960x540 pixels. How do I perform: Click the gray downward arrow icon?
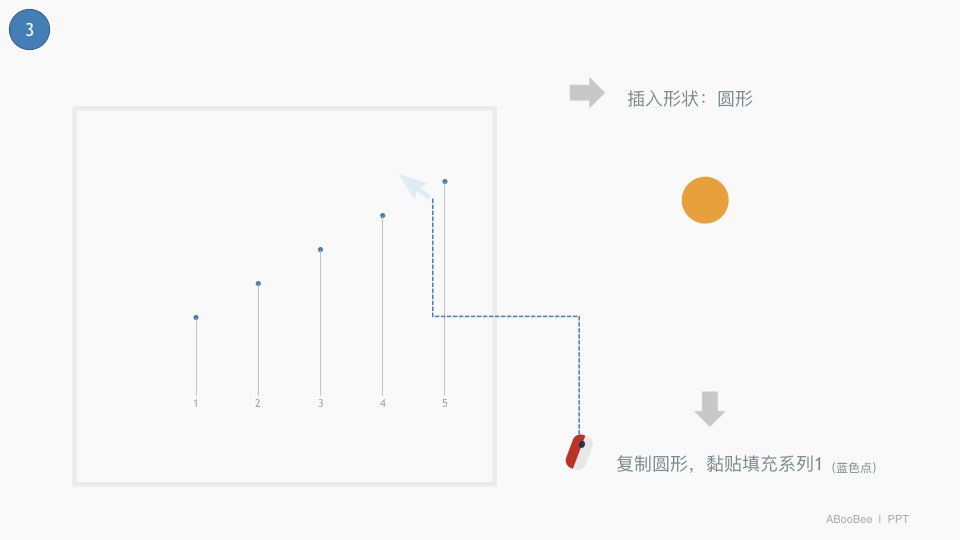[x=710, y=408]
